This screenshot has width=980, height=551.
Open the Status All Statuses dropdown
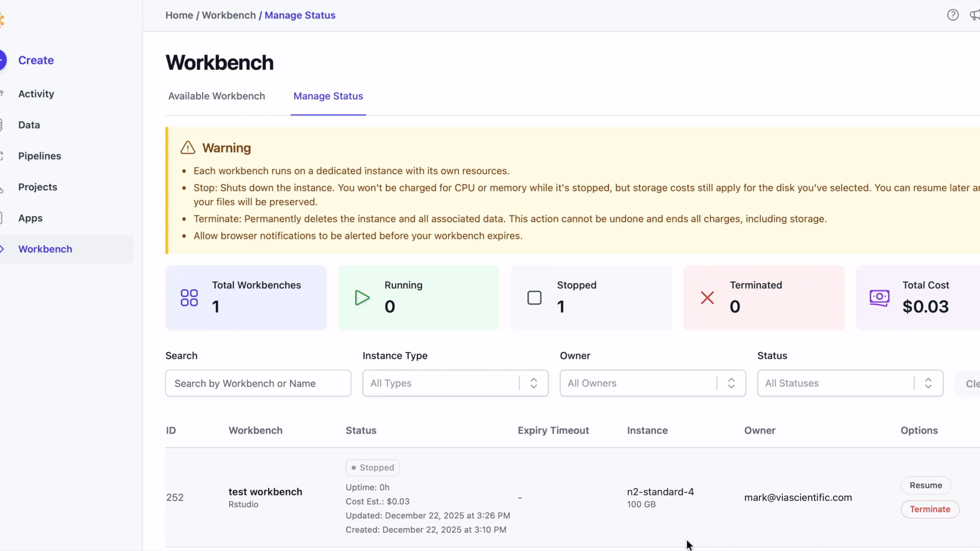850,383
